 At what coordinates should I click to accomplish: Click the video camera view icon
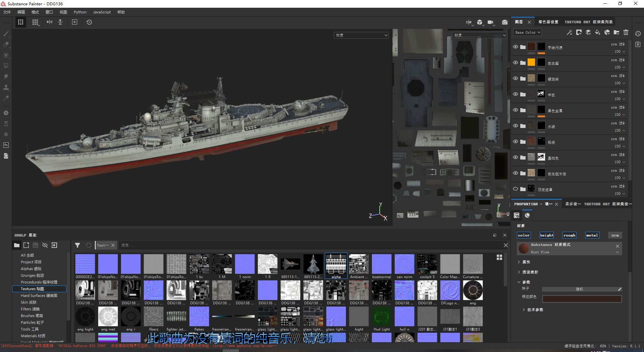pos(491,22)
